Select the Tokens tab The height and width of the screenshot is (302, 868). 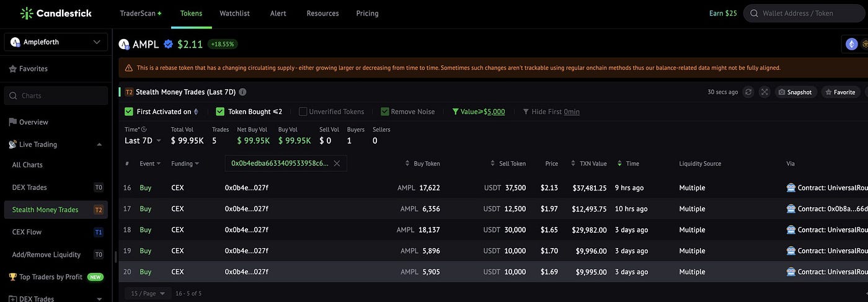point(191,13)
